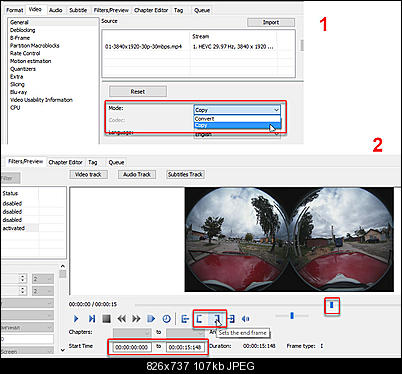Open the Chapter Editor tab in top window
The image size is (402, 374).
point(151,10)
